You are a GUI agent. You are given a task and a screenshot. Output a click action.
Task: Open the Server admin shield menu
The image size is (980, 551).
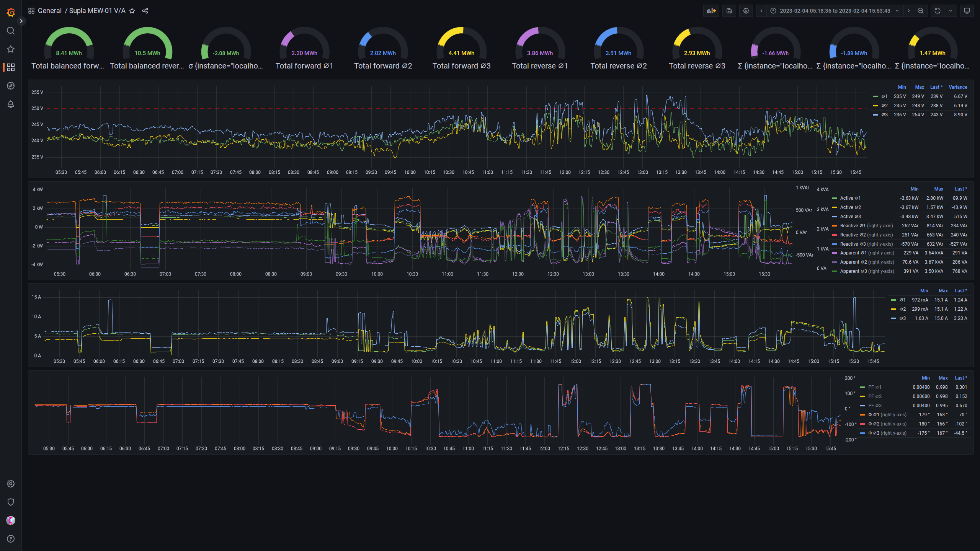tap(11, 502)
